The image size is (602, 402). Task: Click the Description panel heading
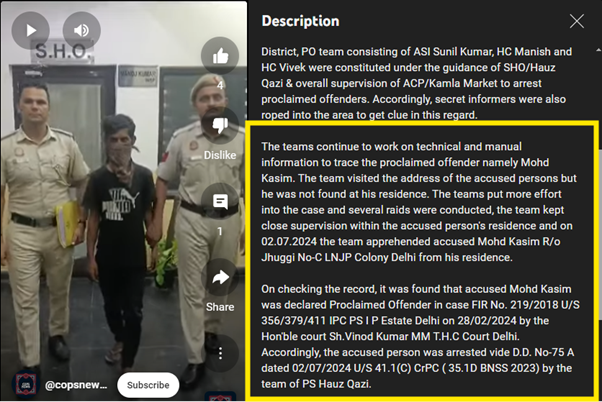pos(300,21)
